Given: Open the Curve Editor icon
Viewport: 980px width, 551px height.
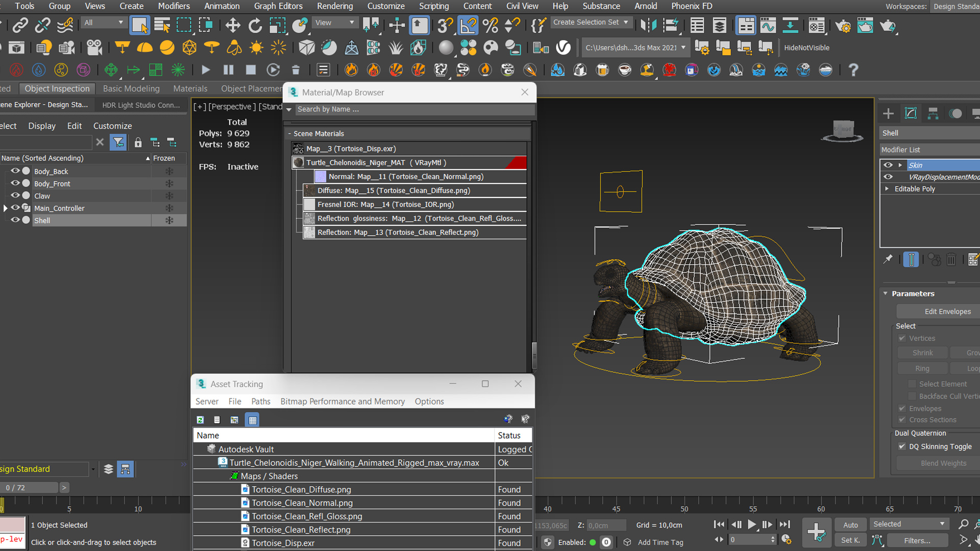Looking at the screenshot, I should pyautogui.click(x=768, y=25).
